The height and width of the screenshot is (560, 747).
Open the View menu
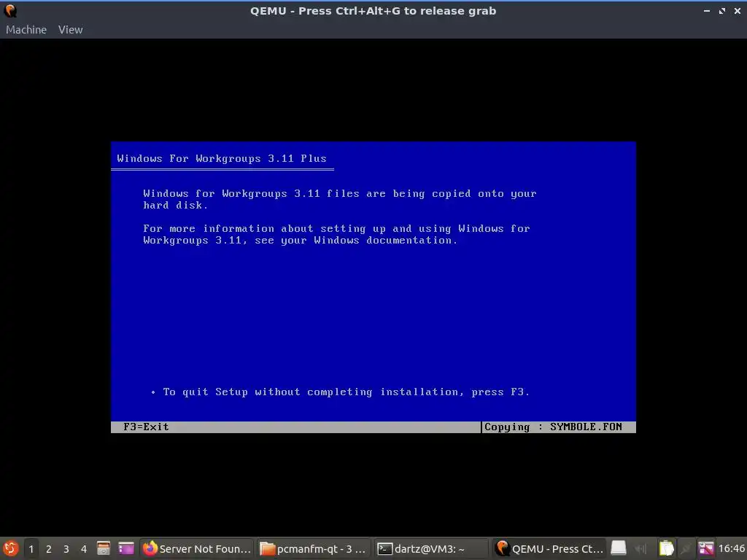71,29
